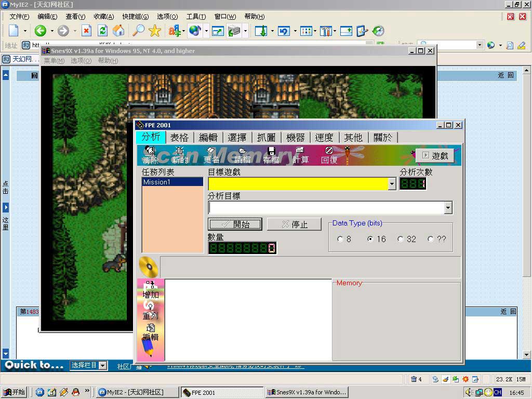Switch to the 關於 tab in FPE

coord(383,137)
